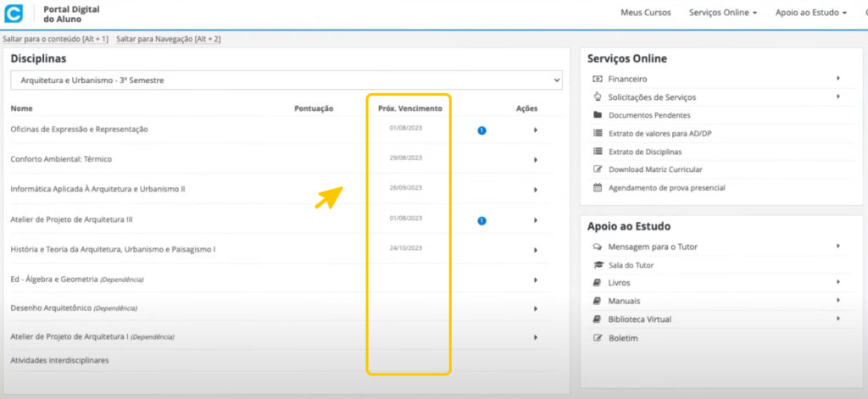Click the Agendamento de prova presencial calendar icon

coord(598,188)
